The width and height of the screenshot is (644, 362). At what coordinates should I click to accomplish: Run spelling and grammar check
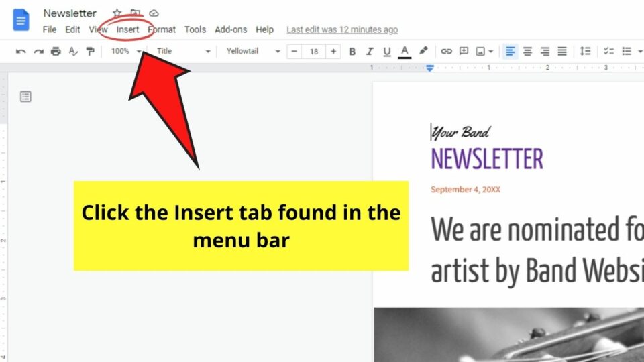73,52
